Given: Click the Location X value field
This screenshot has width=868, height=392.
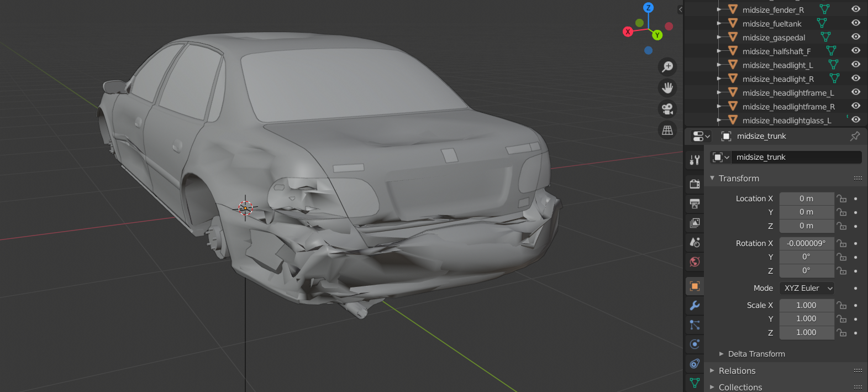Looking at the screenshot, I should click(807, 198).
